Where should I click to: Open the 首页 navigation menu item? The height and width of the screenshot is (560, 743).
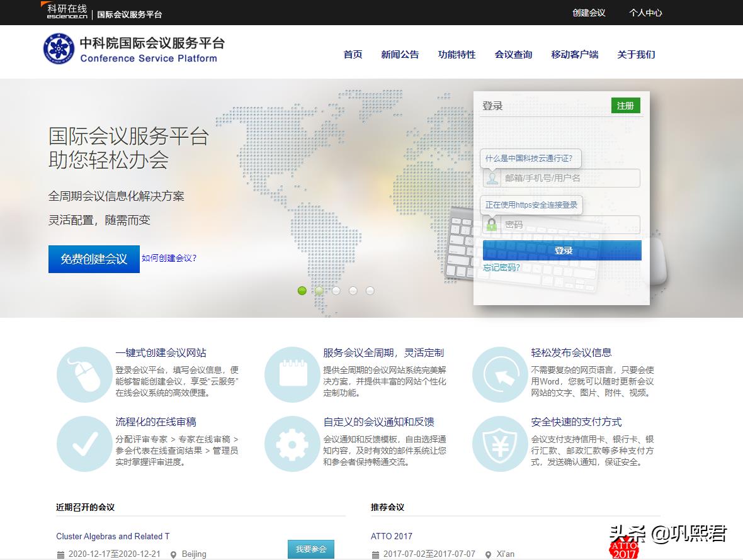(353, 55)
